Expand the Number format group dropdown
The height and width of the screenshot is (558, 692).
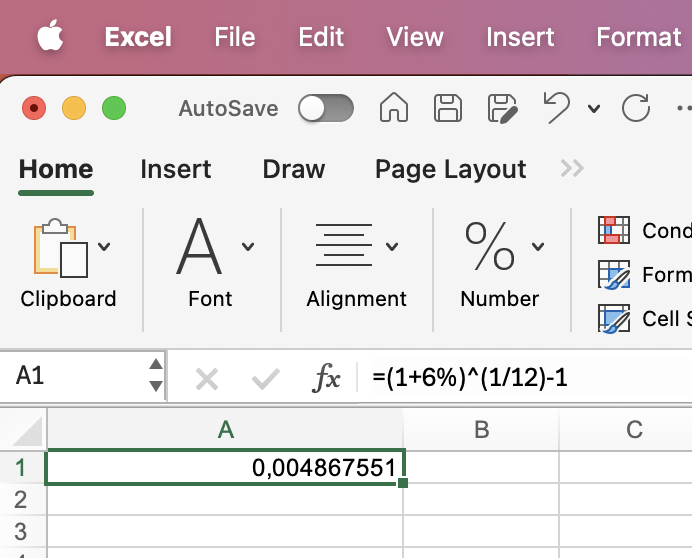538,247
